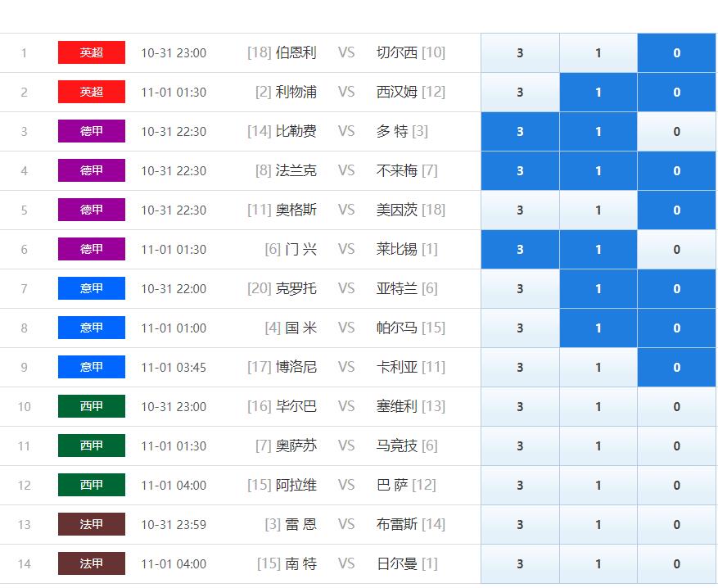Click the brown 法甲 tag in row 14

coord(92,563)
